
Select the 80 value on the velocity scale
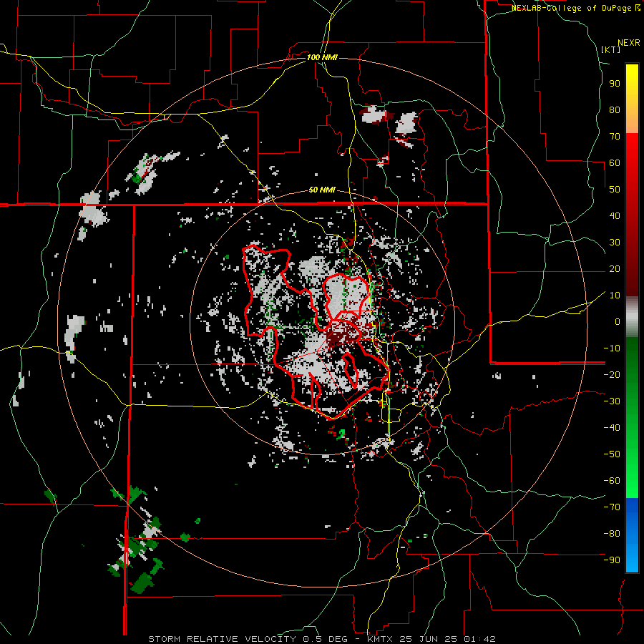click(x=615, y=109)
